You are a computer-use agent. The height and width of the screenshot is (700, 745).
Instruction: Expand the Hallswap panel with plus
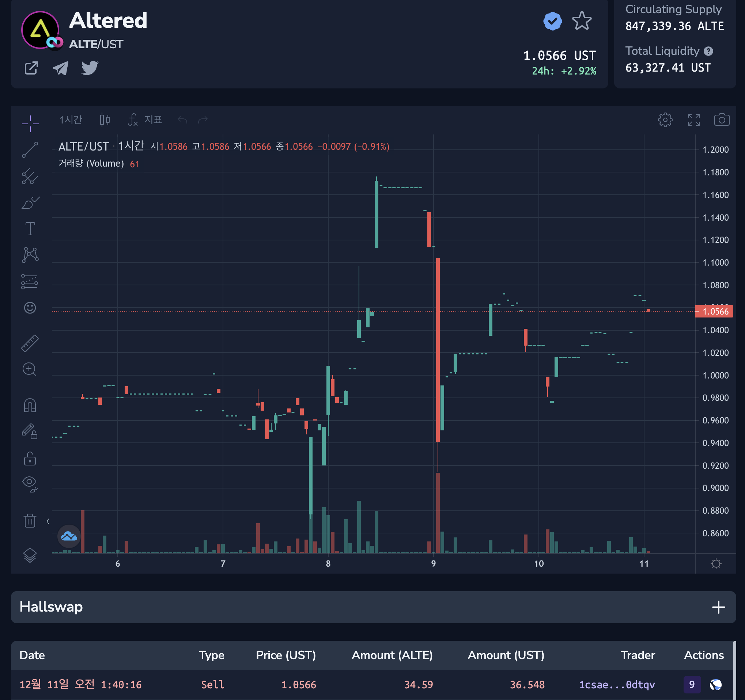[x=718, y=607]
